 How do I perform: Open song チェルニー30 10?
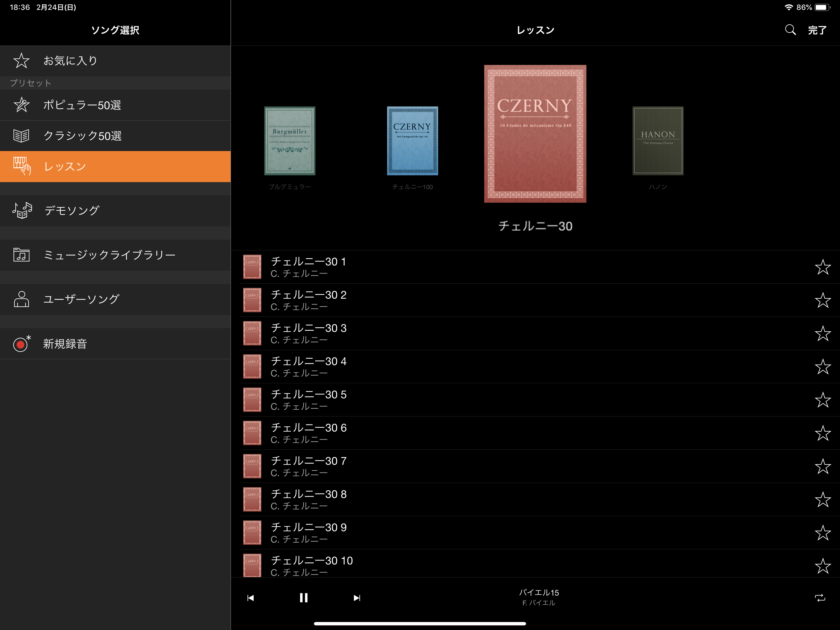pos(535,564)
